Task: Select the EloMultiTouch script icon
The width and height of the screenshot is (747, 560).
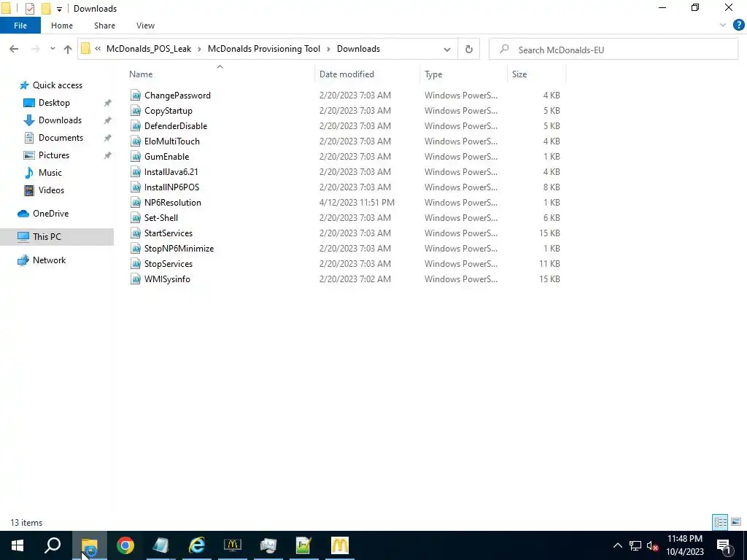Action: click(x=136, y=141)
